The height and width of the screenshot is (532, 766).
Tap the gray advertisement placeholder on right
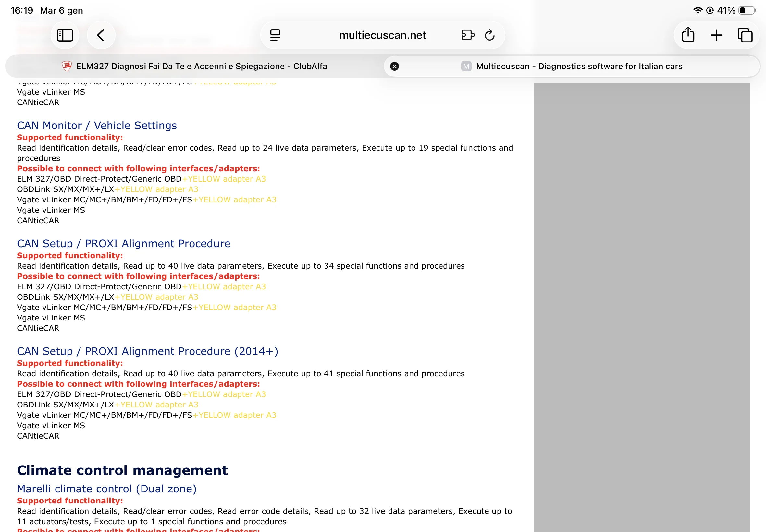(x=642, y=307)
